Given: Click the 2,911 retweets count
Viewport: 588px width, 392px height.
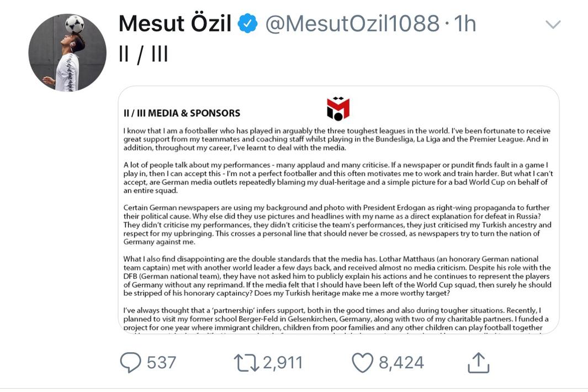Looking at the screenshot, I should pos(283,362).
